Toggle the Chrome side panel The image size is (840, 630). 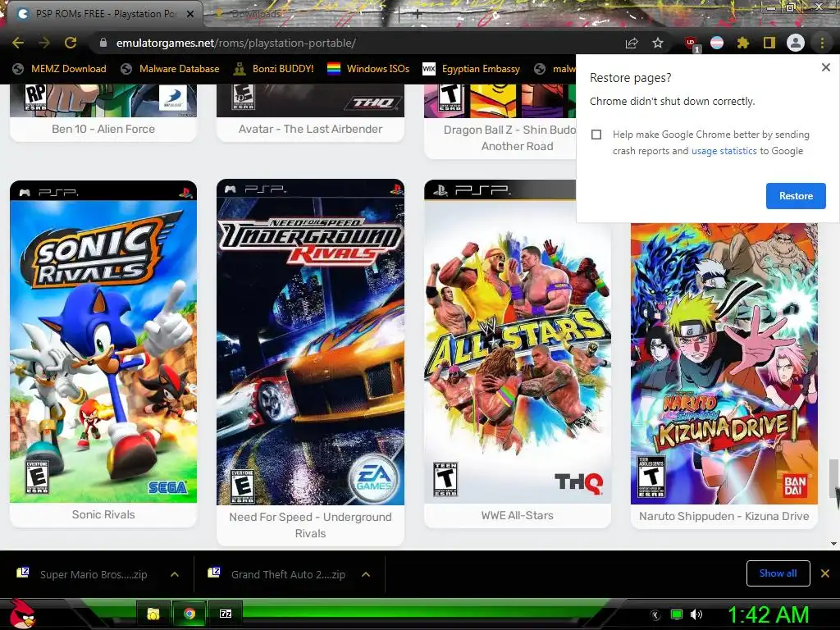click(x=769, y=43)
